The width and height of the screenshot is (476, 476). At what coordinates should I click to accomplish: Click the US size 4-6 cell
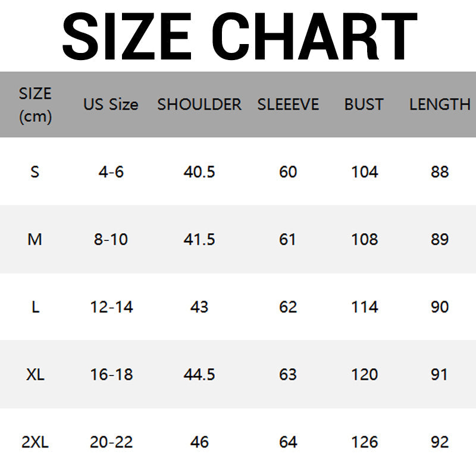point(111,172)
